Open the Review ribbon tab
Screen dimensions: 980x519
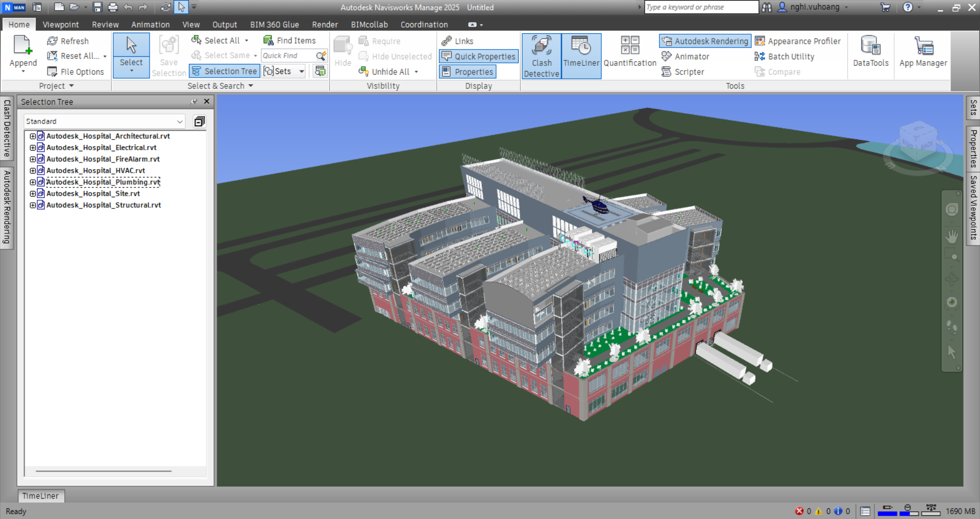pos(105,25)
